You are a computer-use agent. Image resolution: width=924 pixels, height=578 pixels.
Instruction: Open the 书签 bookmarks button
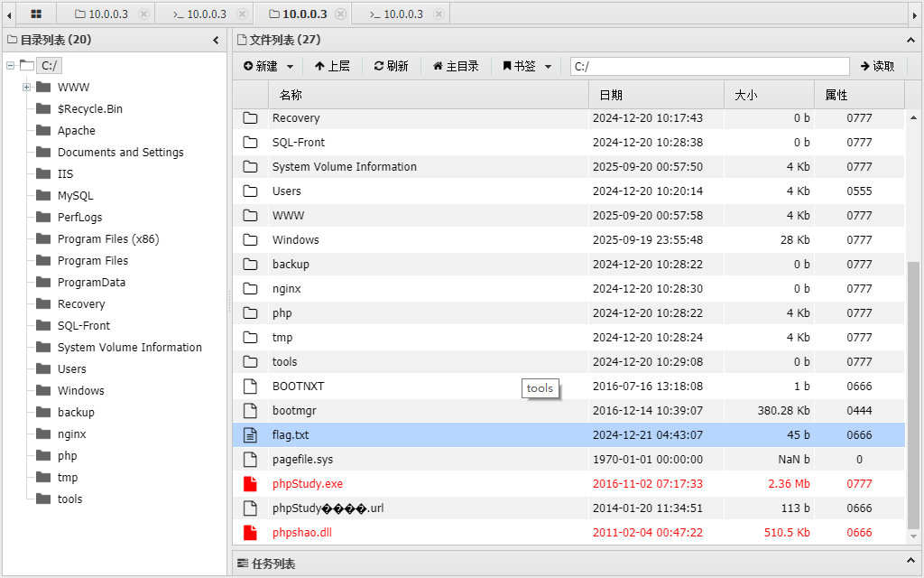(519, 67)
